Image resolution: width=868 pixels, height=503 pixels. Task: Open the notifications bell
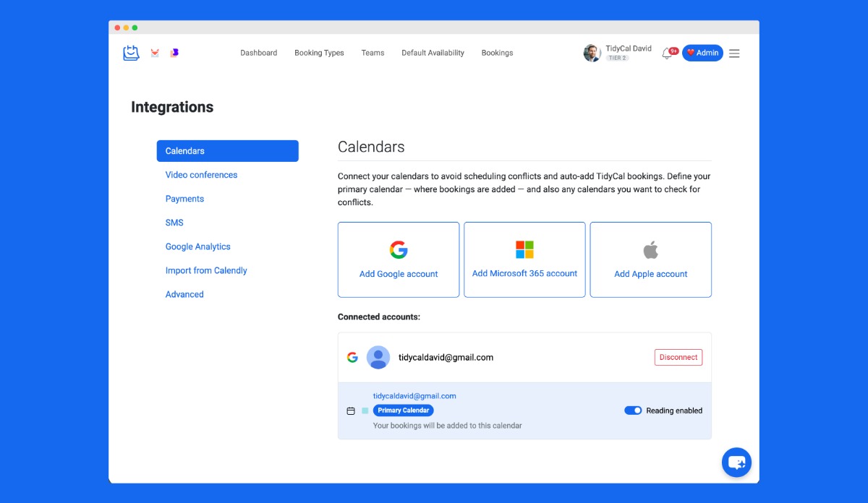pos(667,53)
